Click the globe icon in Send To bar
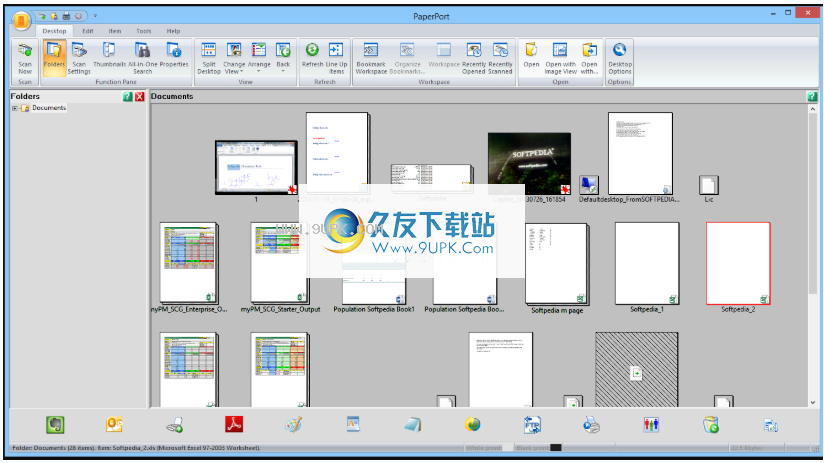The width and height of the screenshot is (824, 463). point(472,425)
